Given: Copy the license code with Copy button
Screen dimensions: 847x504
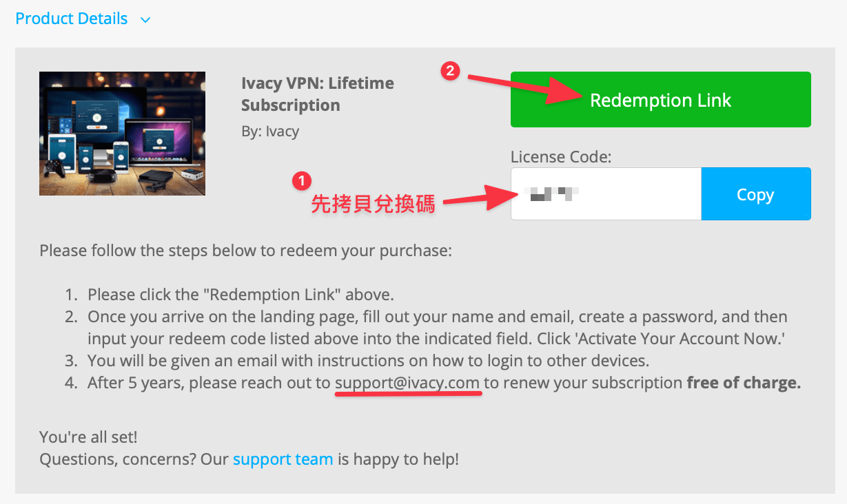Looking at the screenshot, I should pyautogui.click(x=755, y=194).
